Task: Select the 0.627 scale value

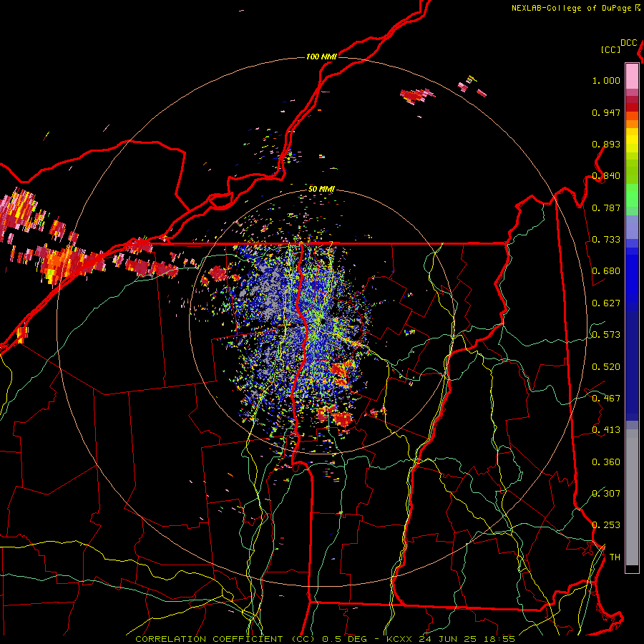Action: tap(606, 303)
